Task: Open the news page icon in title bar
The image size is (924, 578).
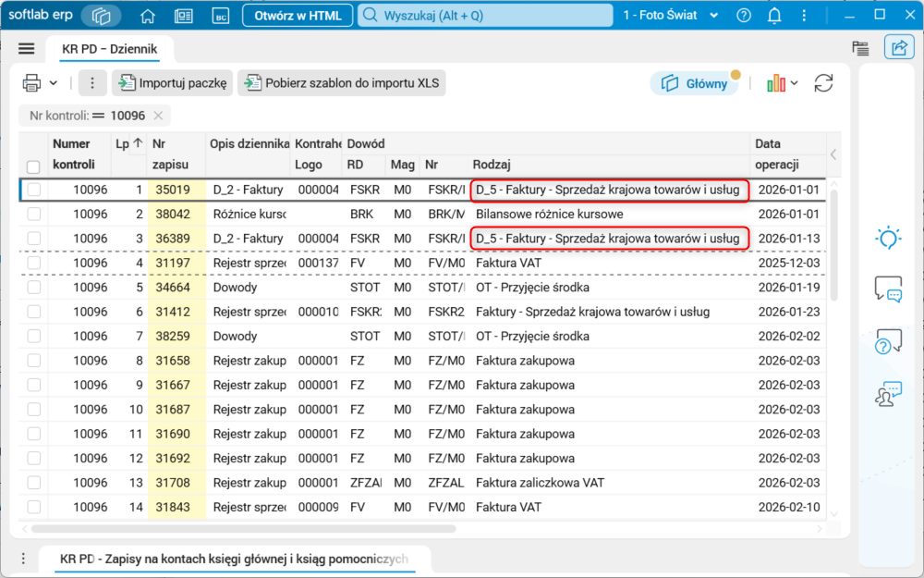Action: tap(184, 16)
